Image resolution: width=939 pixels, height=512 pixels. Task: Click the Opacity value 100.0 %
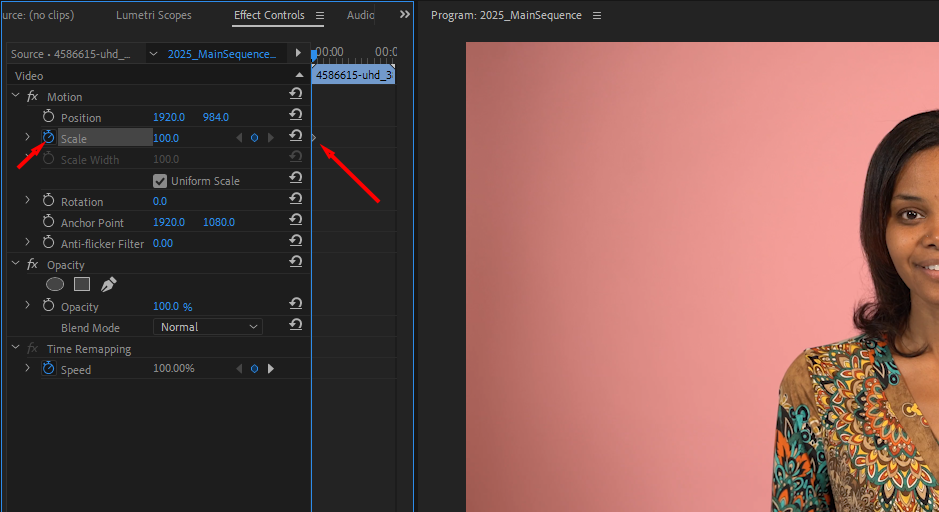point(172,306)
